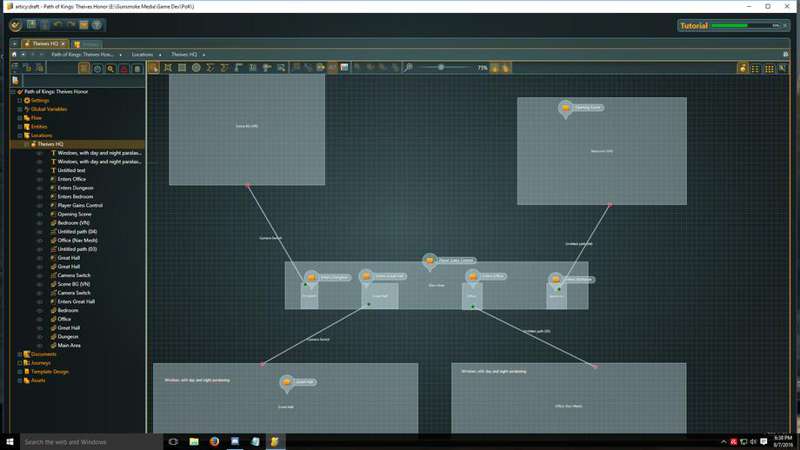Click the clipboard icon in the navigator toolbar
The width and height of the screenshot is (800, 450).
coord(137,68)
